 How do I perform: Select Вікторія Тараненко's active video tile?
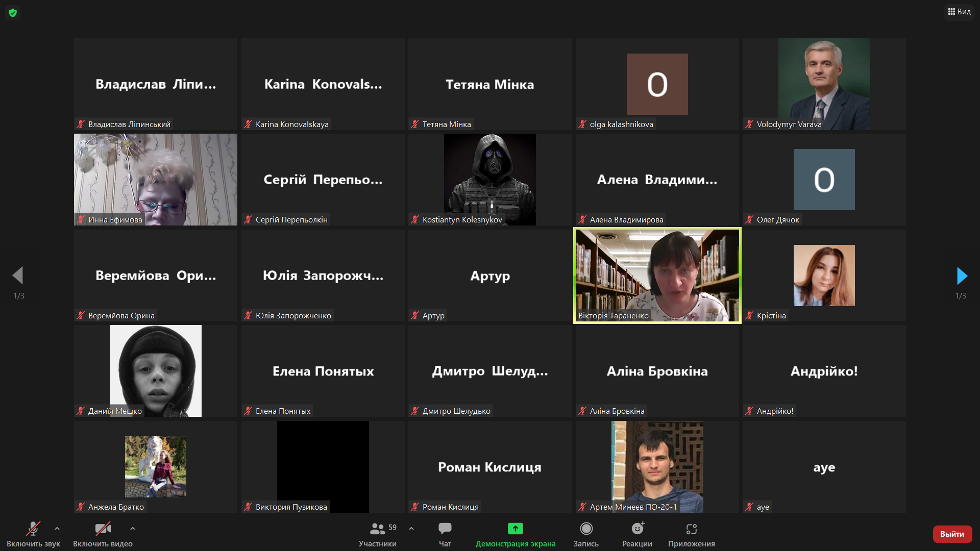pos(657,275)
